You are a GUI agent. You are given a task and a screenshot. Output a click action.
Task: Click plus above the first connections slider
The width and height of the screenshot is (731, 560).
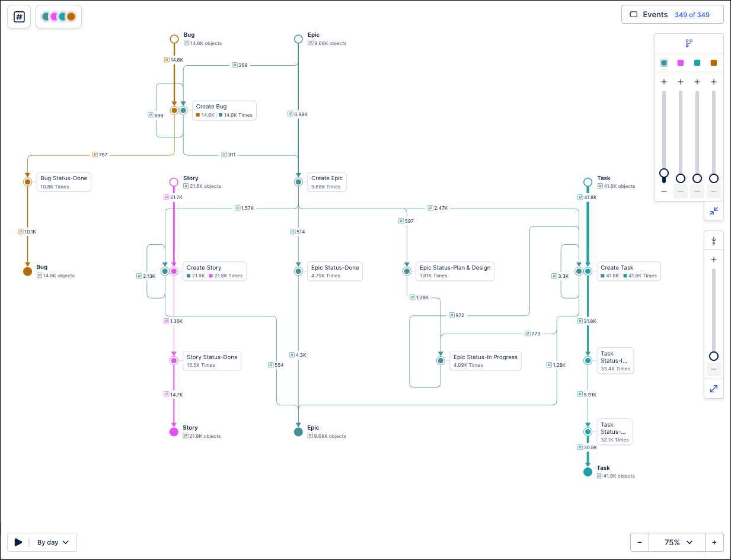point(664,82)
